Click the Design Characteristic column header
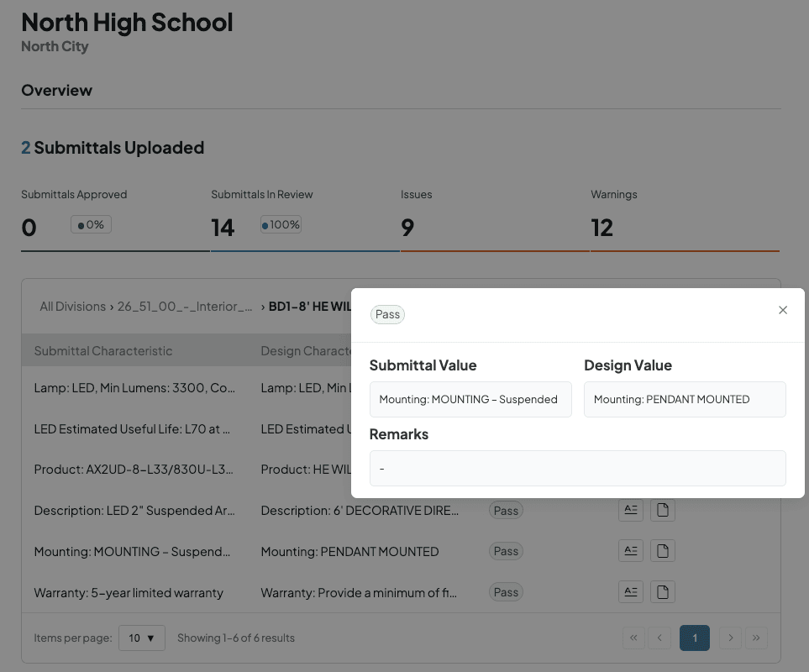809x672 pixels. coord(306,350)
